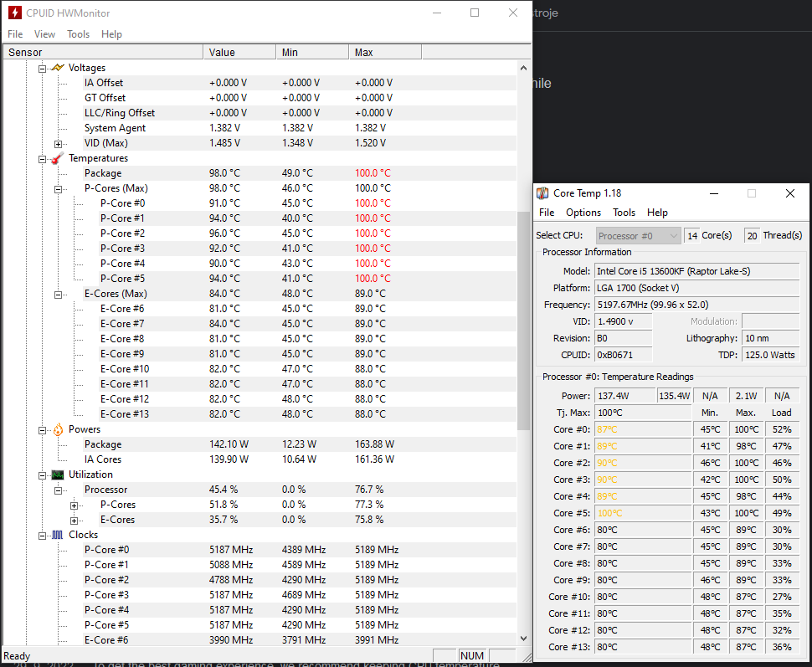Click the Powers flame icon
This screenshot has width=812, height=667.
[58, 429]
